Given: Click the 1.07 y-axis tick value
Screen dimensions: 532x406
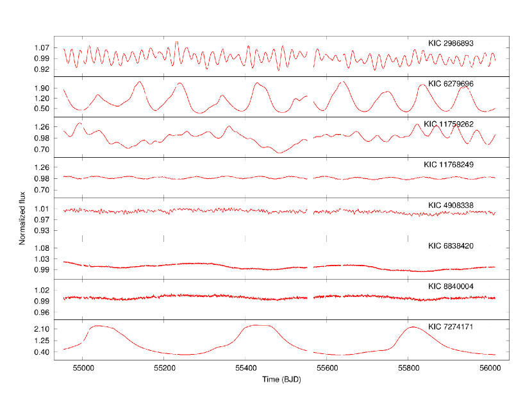Looking at the screenshot, I should [x=42, y=48].
